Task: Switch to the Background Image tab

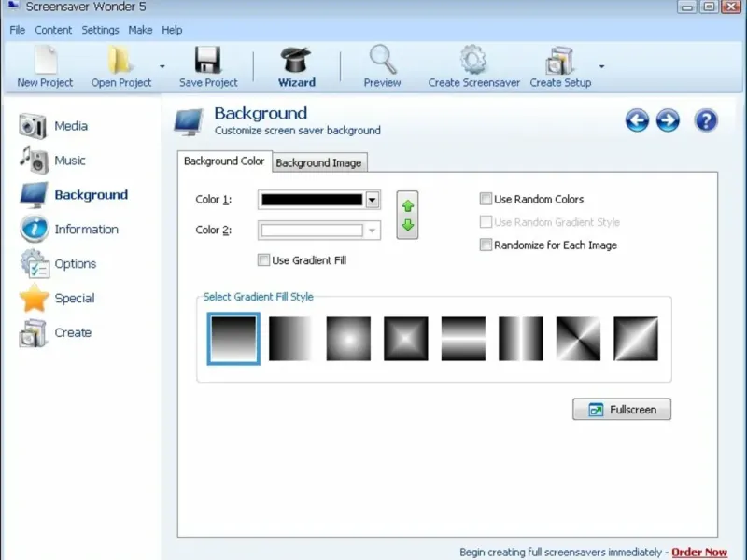Action: pos(318,162)
